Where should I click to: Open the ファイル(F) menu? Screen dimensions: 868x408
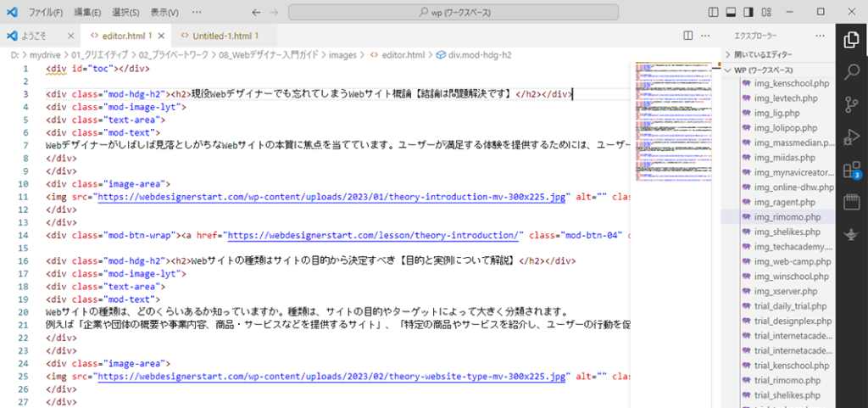[46, 12]
